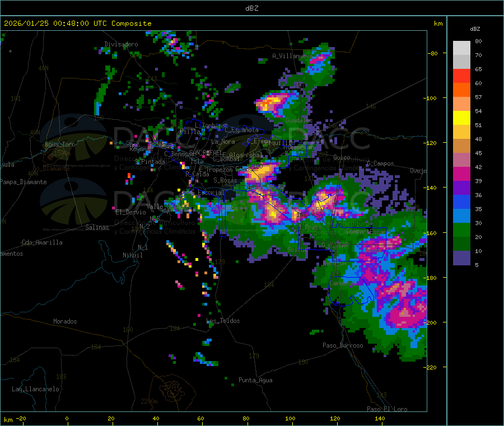Click the -140 km tick on right axis
504x426 pixels.
click(431, 188)
